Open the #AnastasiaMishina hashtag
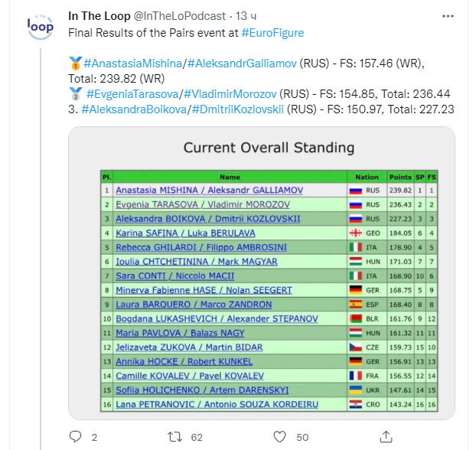The height and width of the screenshot is (450, 476). [x=132, y=64]
